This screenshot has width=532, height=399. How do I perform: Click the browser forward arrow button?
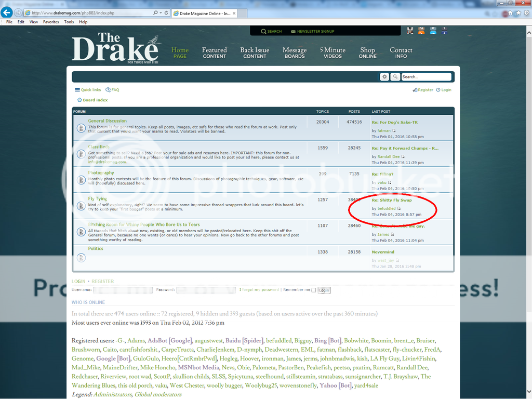pyautogui.click(x=18, y=13)
